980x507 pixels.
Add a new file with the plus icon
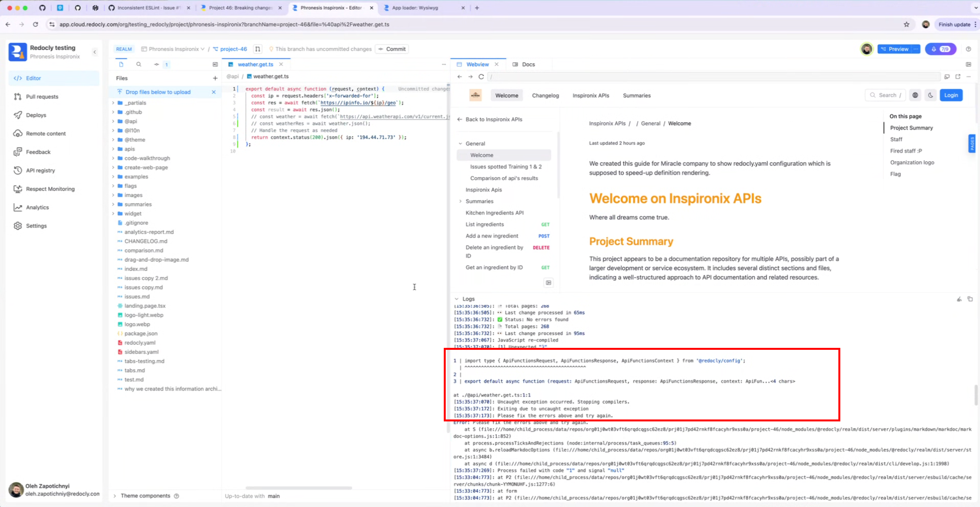pos(215,78)
